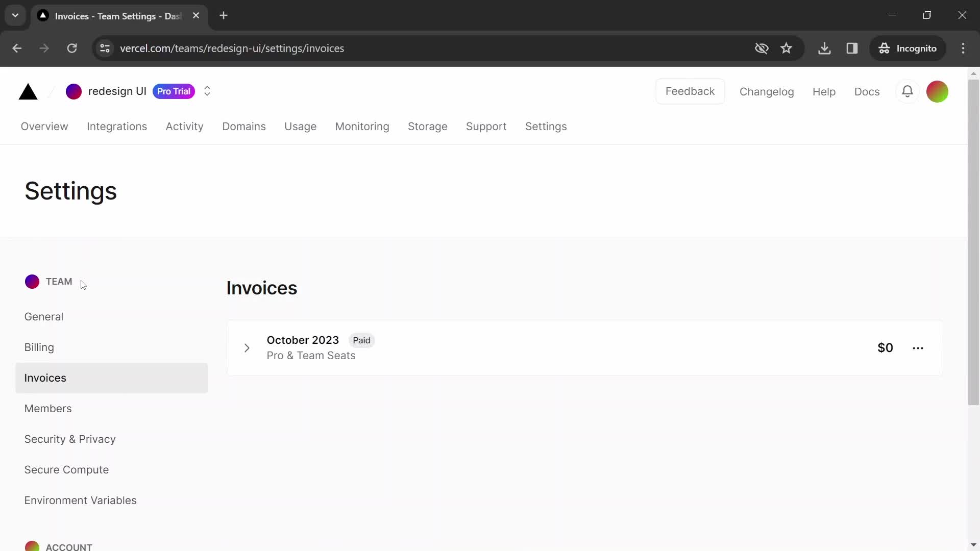Click the three-dot ellipsis icon on invoice
Viewport: 980px width, 551px height.
918,348
